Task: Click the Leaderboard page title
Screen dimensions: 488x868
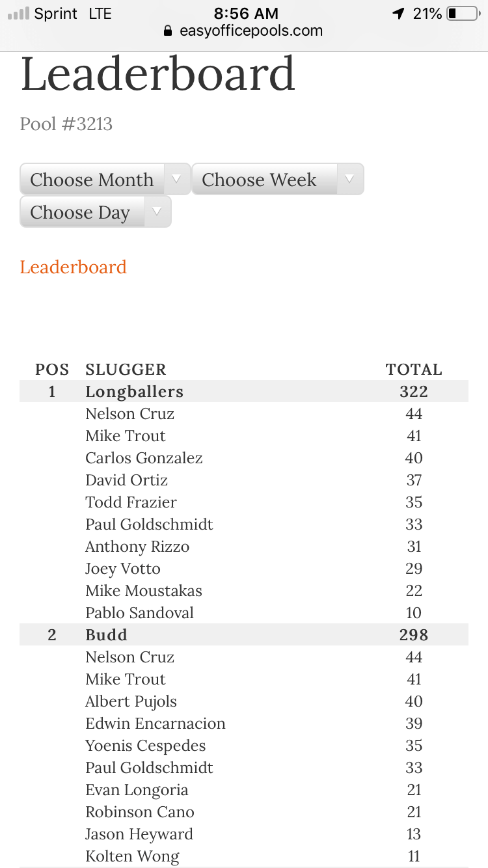Action: (x=158, y=74)
